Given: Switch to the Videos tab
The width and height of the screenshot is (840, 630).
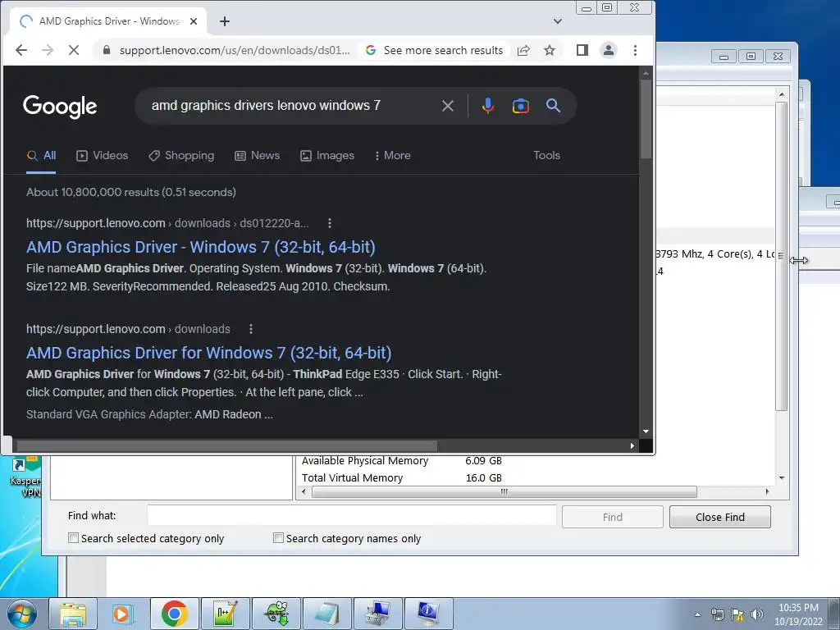Looking at the screenshot, I should (x=103, y=155).
